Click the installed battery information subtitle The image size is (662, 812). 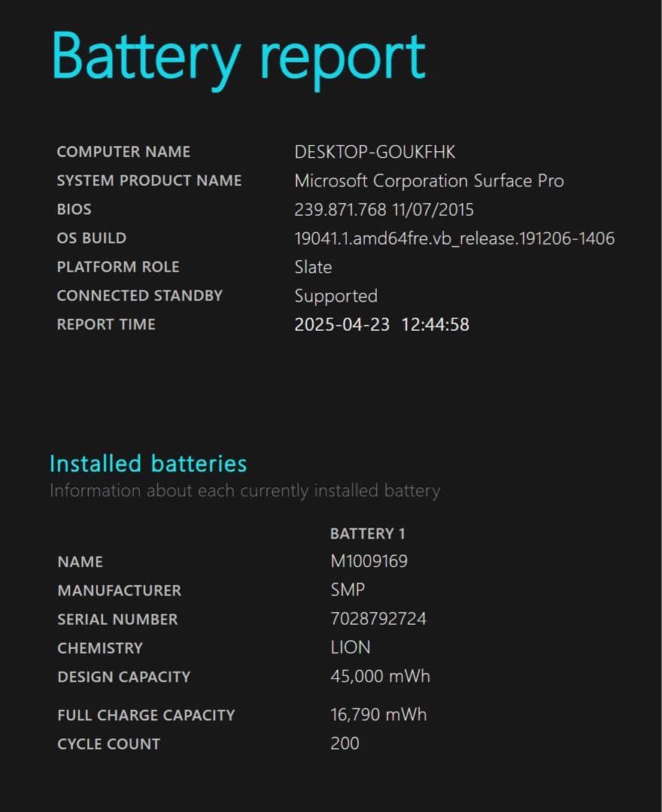(x=244, y=491)
